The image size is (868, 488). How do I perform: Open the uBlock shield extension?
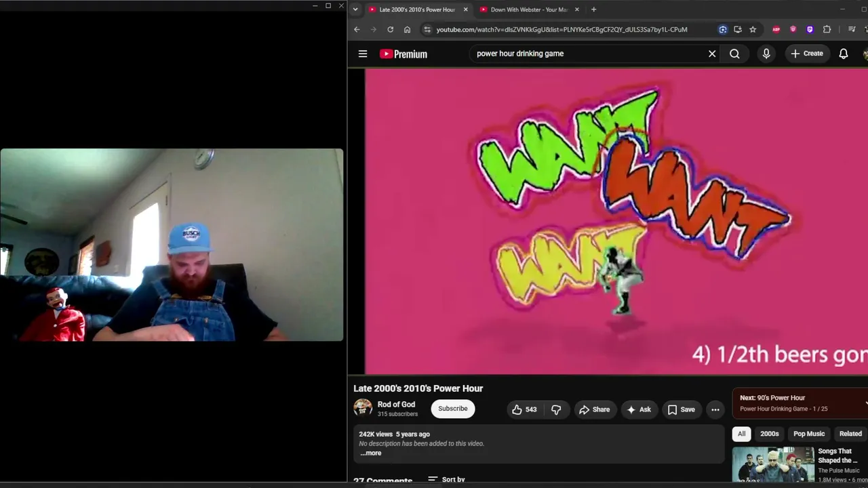tap(793, 29)
